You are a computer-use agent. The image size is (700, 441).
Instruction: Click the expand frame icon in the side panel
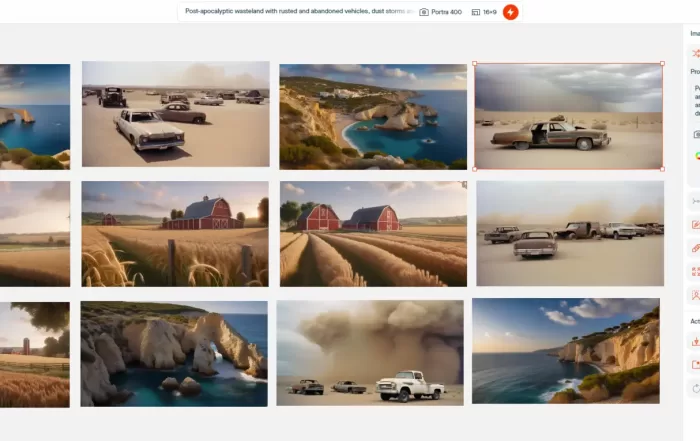pyautogui.click(x=696, y=271)
